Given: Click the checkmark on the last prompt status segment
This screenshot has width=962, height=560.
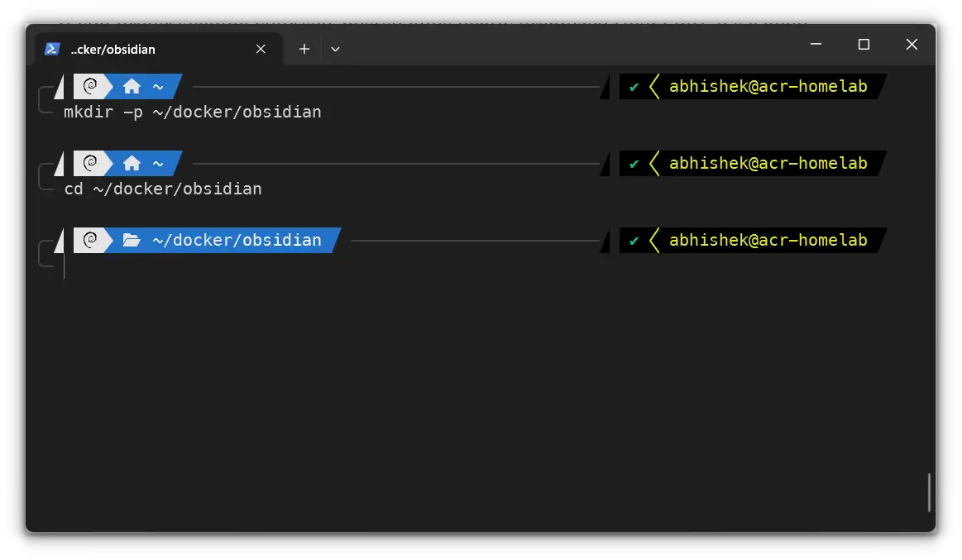Looking at the screenshot, I should point(635,240).
